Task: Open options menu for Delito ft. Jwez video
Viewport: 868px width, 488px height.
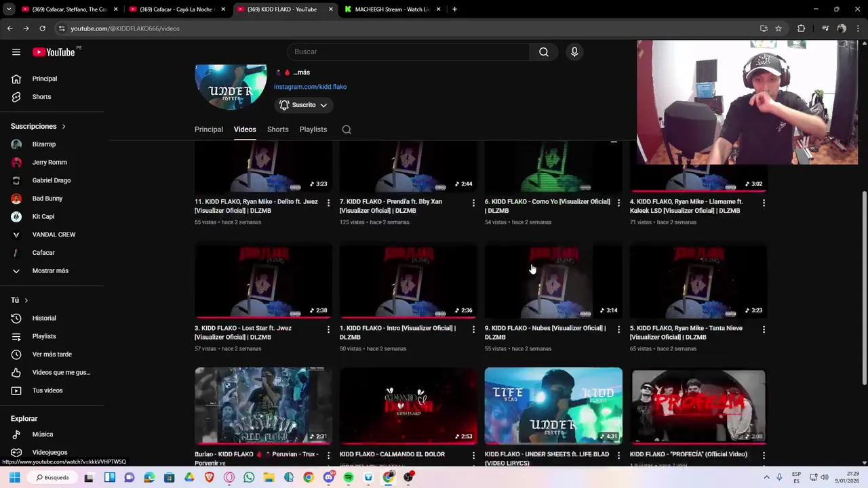Action: click(x=329, y=203)
